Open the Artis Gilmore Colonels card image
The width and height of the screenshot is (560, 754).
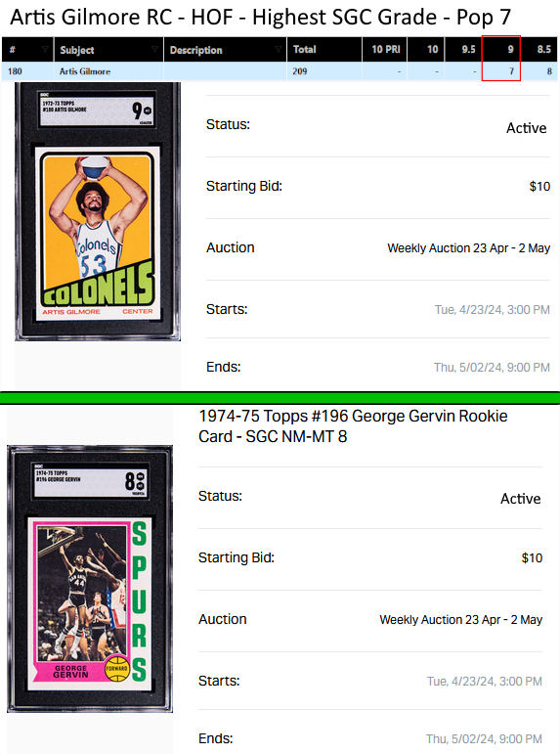tap(98, 211)
